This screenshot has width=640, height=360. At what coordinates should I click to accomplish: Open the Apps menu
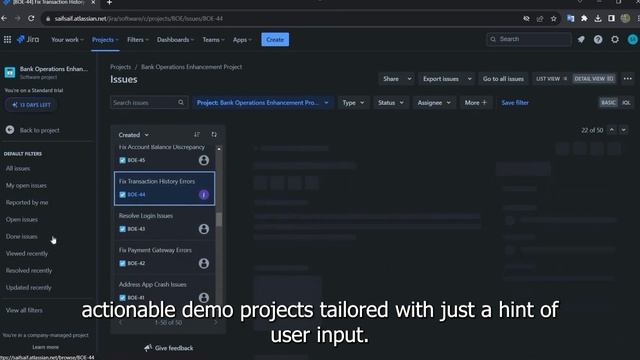pos(242,40)
